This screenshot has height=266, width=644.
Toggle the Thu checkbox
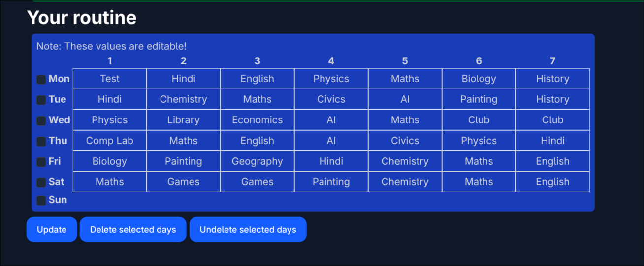(x=41, y=142)
